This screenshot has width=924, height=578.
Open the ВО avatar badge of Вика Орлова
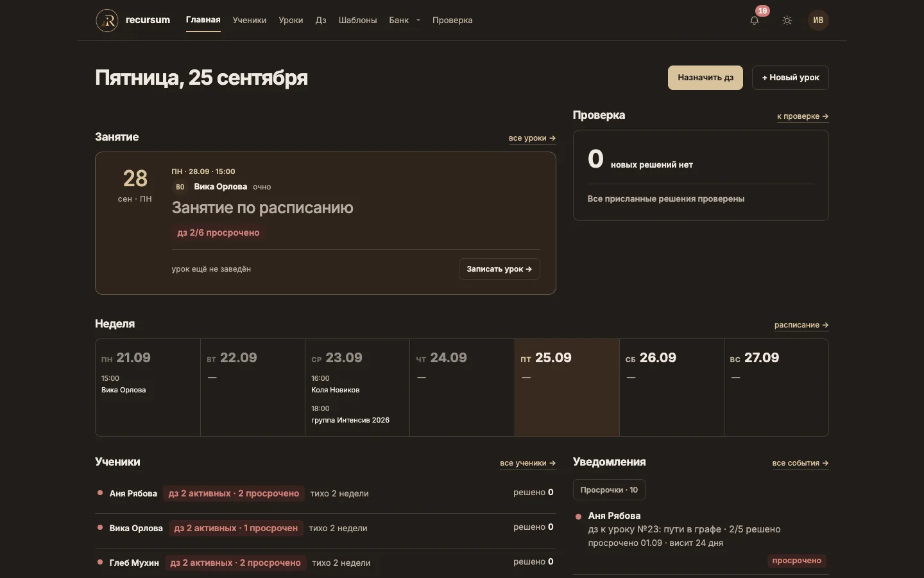click(180, 187)
